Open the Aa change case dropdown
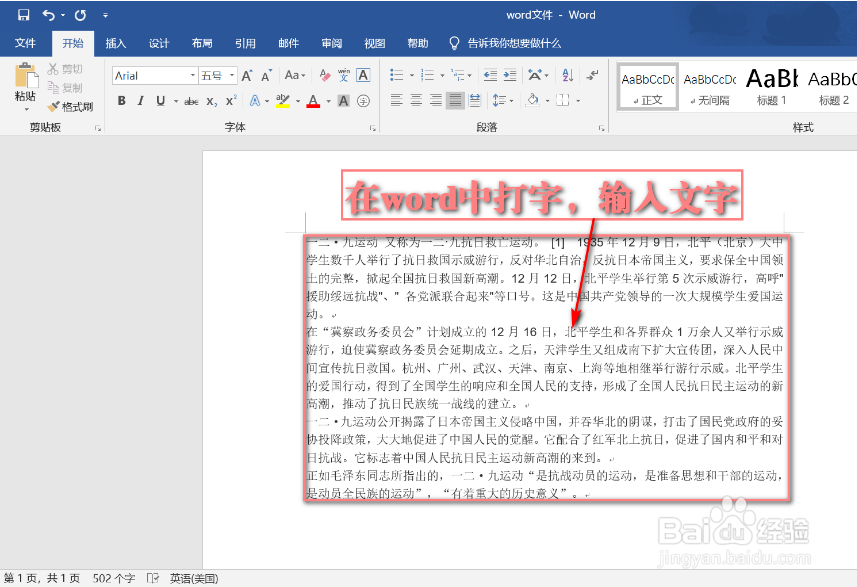 click(x=295, y=75)
